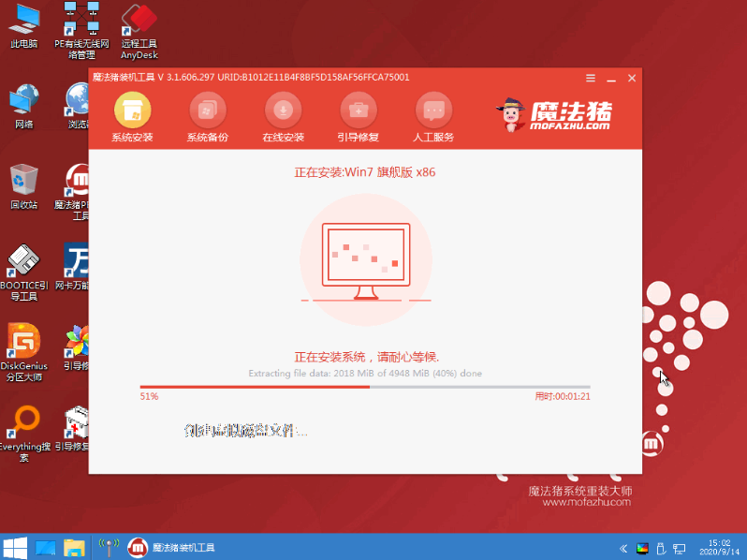Select 魔法猪装机工具 taskbar button

click(171, 547)
